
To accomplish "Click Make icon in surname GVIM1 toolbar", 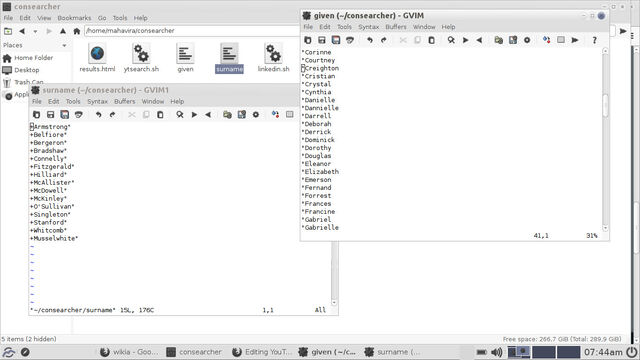I will [x=276, y=115].
